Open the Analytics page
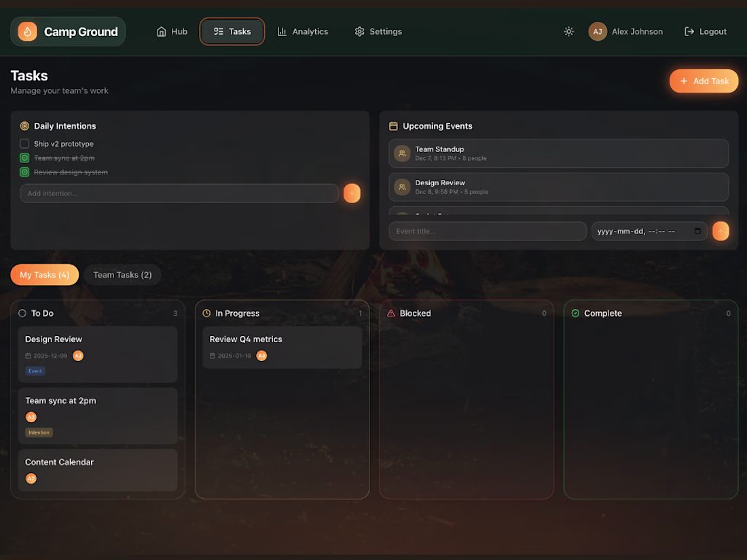This screenshot has height=560, width=747. pyautogui.click(x=303, y=31)
